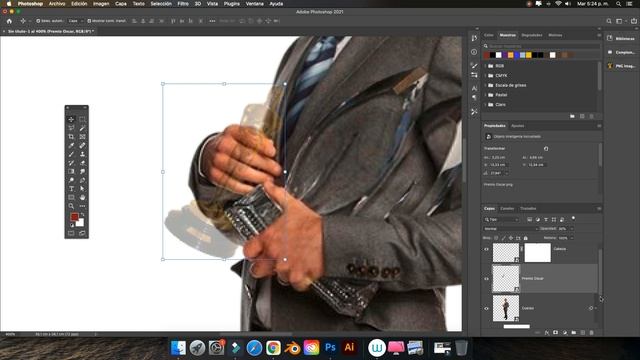Swap foreground and background colors

tap(82, 214)
